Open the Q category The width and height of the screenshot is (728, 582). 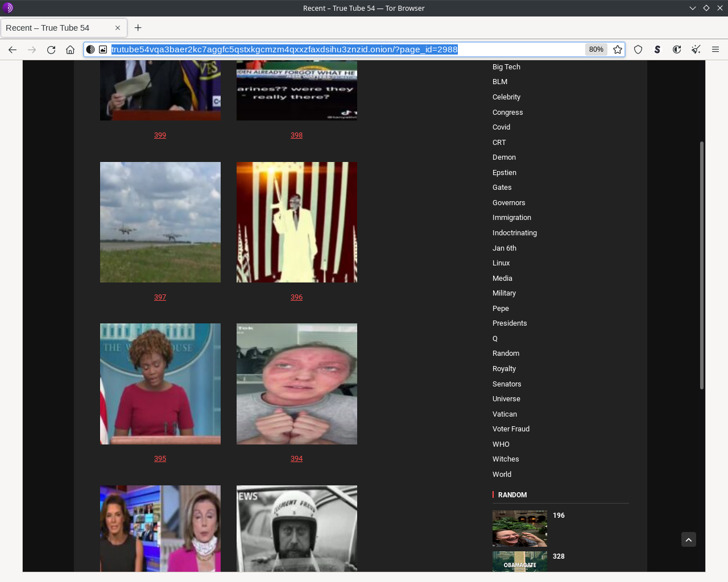(495, 339)
